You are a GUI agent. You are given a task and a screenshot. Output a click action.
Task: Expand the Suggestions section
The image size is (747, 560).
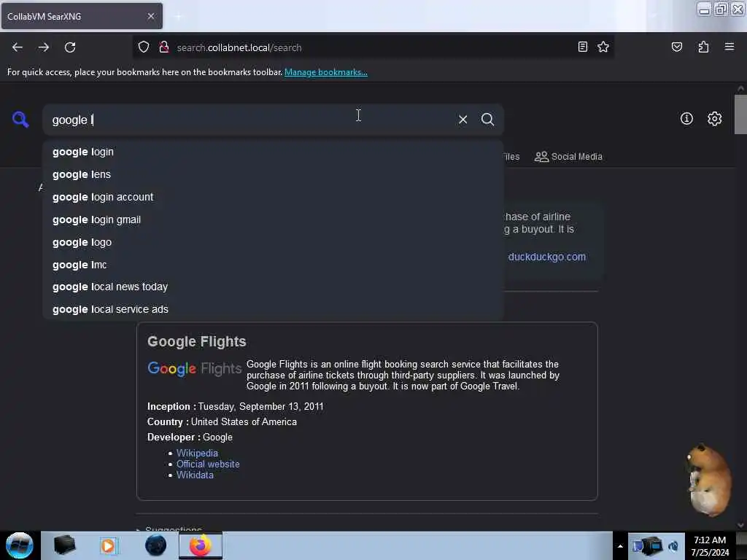pyautogui.click(x=169, y=529)
